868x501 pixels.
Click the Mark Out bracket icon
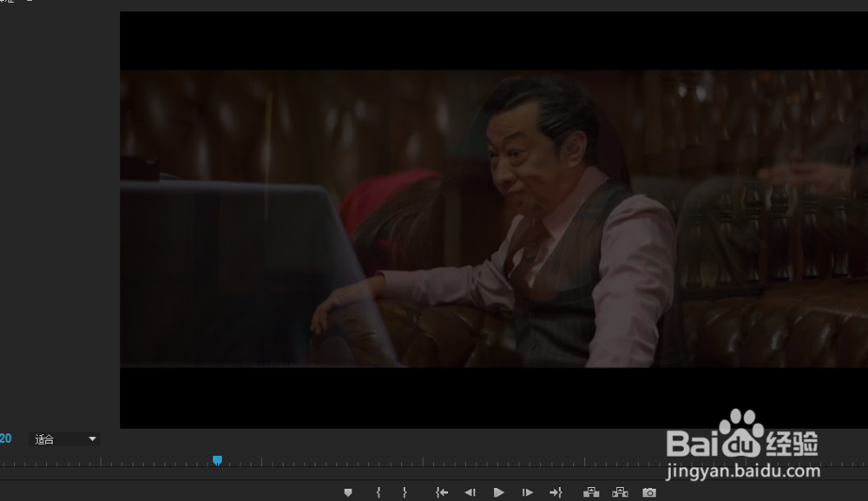coord(404,492)
